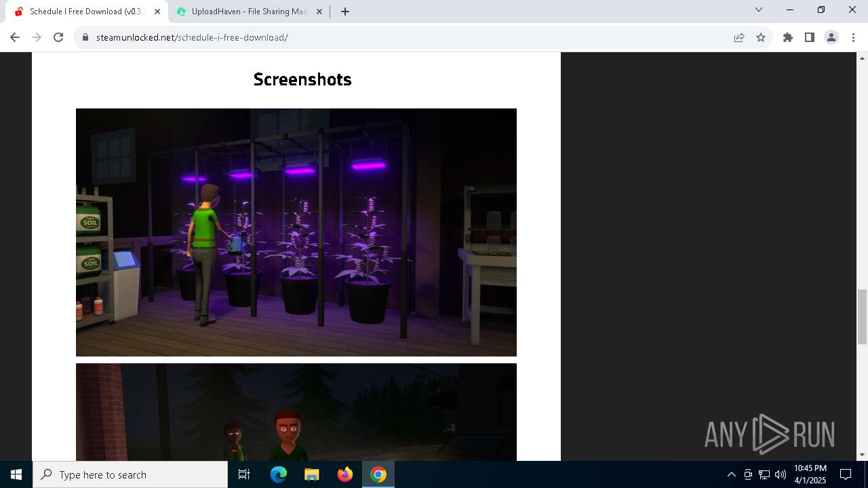View site information lock icon
The width and height of the screenshot is (868, 488).
[85, 37]
